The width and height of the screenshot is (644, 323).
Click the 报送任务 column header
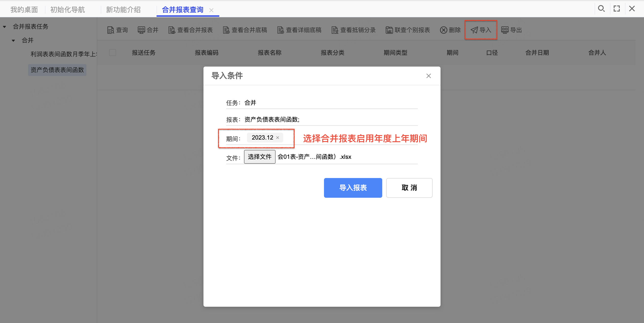144,53
